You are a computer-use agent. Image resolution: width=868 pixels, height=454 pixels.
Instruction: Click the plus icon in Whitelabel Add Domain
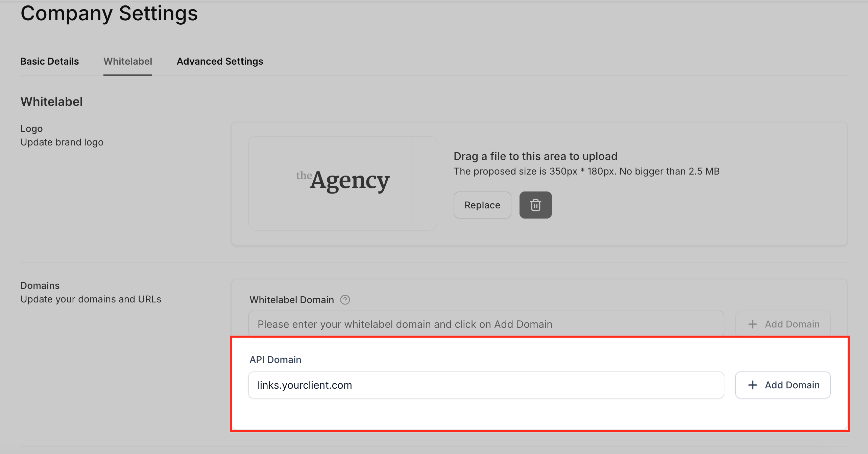tap(752, 324)
